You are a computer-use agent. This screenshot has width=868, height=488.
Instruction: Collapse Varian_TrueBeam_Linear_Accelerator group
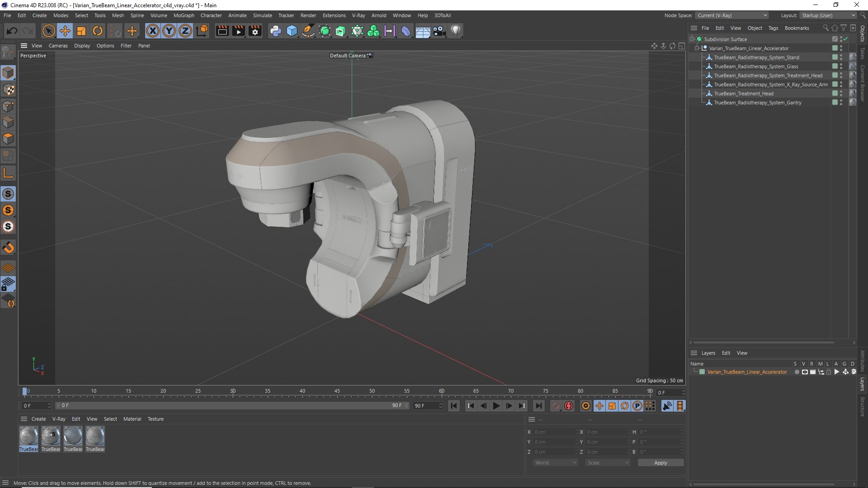(697, 48)
